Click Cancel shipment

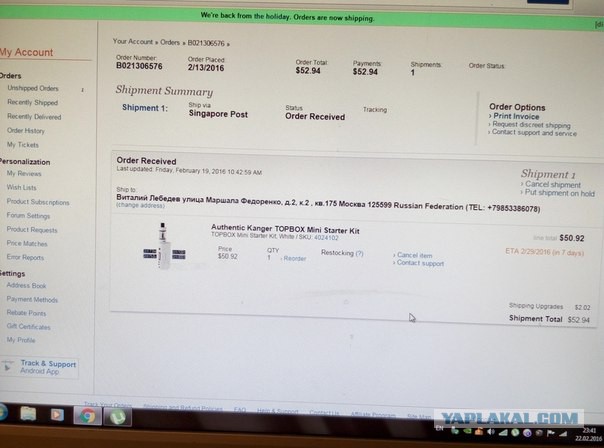(553, 185)
